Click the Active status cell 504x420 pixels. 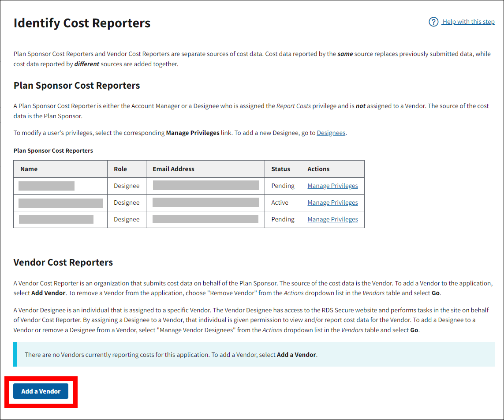point(280,203)
